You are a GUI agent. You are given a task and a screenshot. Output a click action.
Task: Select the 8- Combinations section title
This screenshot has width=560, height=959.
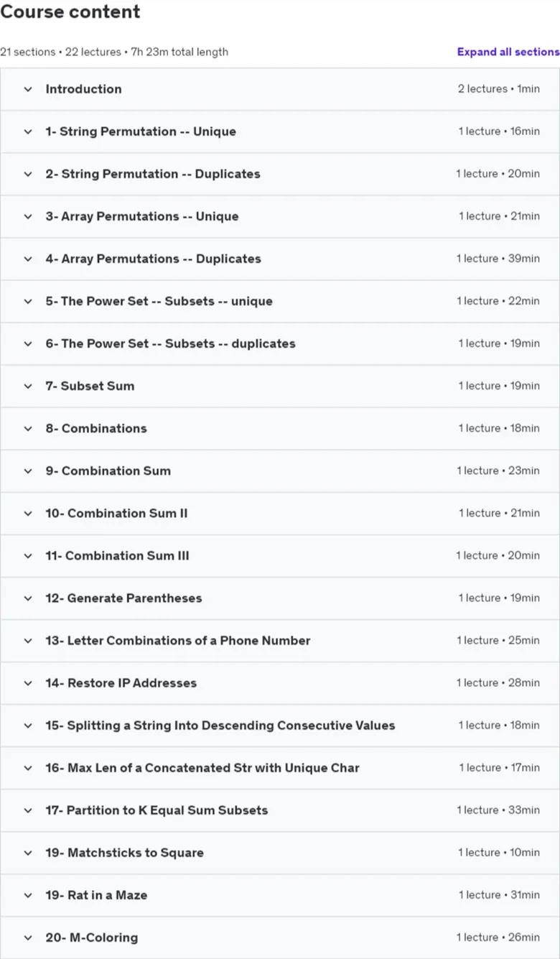click(96, 428)
